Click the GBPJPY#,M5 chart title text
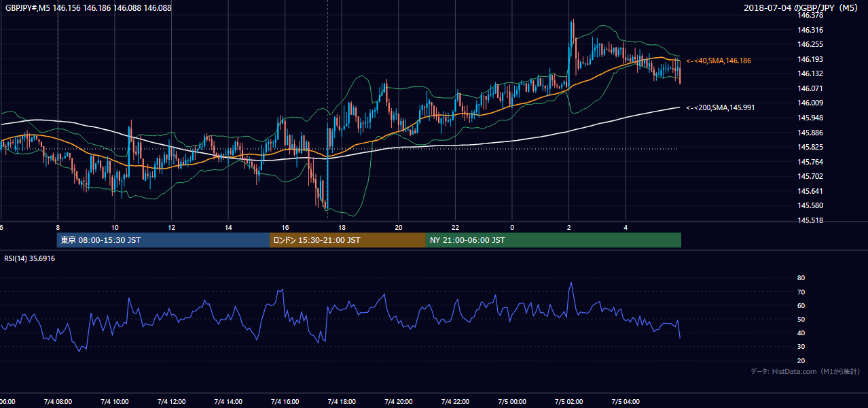 tap(88, 8)
